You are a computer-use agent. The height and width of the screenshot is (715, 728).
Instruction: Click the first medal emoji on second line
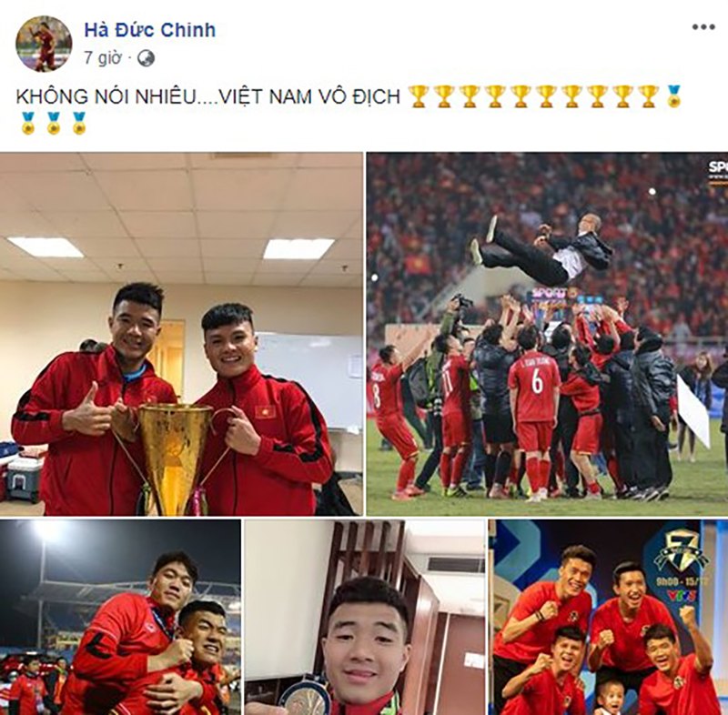click(28, 123)
